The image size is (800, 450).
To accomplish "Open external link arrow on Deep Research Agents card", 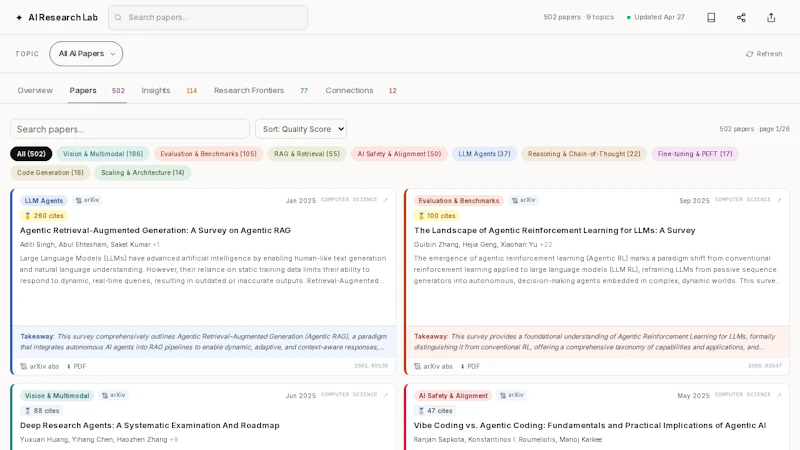I will [385, 395].
